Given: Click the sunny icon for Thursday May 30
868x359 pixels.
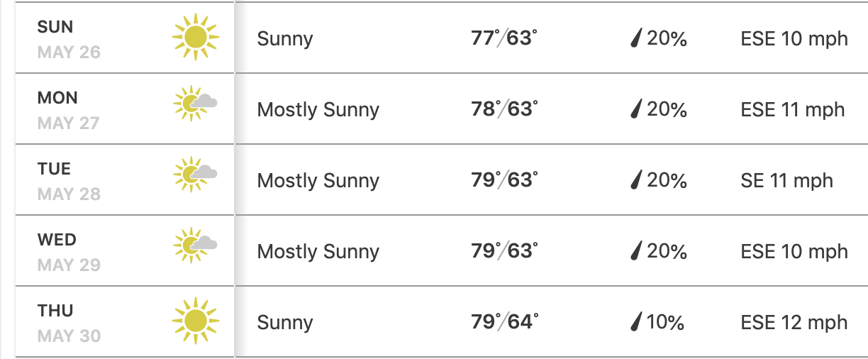Looking at the screenshot, I should [195, 321].
